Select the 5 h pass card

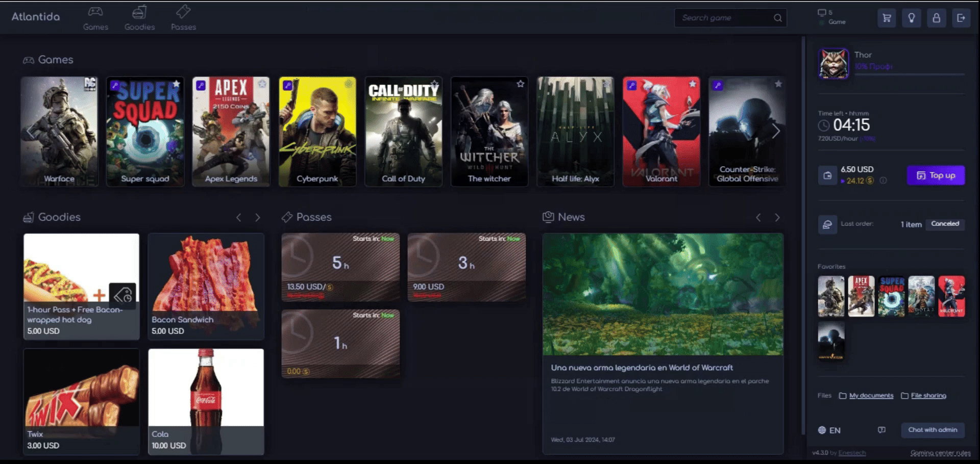tap(340, 267)
